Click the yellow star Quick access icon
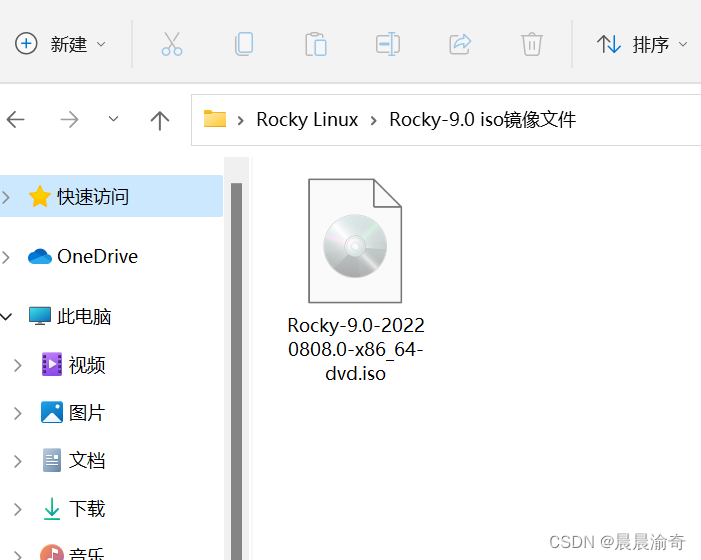The width and height of the screenshot is (701, 560). point(39,196)
